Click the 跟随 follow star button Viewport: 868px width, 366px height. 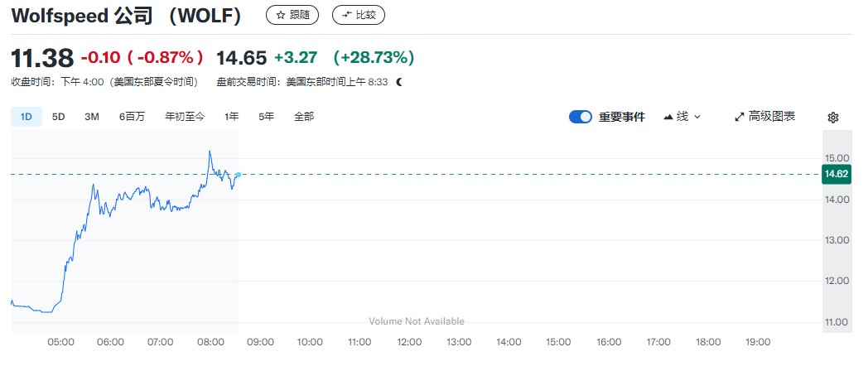tap(292, 15)
